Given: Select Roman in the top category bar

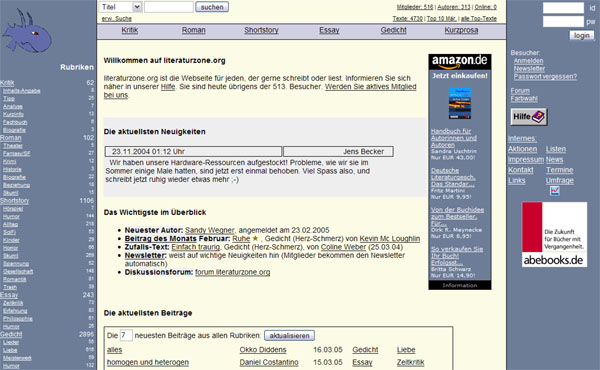Looking at the screenshot, I should coord(194,30).
